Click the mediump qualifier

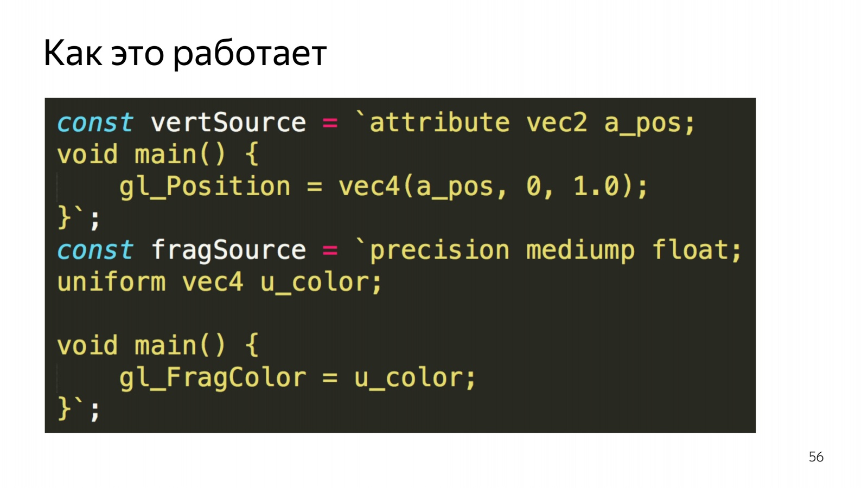(580, 250)
